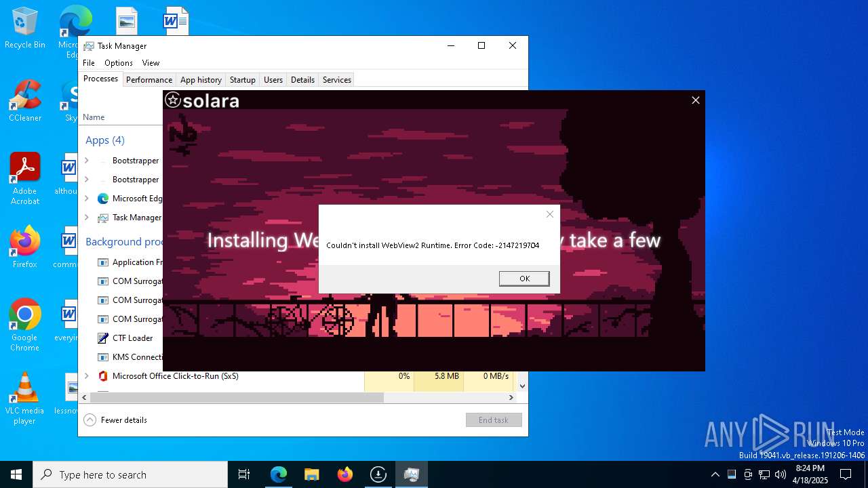Select the Application Frame Host process icon
This screenshot has height=488, width=868.
tap(103, 262)
